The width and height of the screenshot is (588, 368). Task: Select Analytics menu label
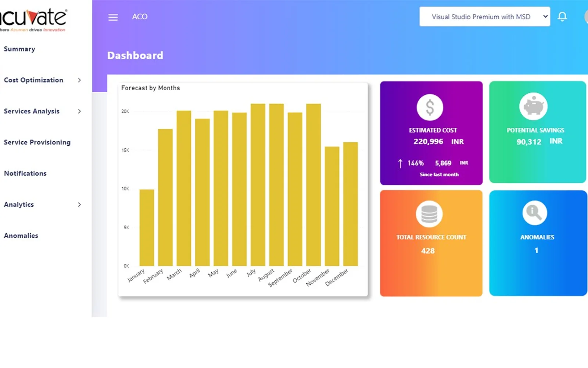[19, 205]
